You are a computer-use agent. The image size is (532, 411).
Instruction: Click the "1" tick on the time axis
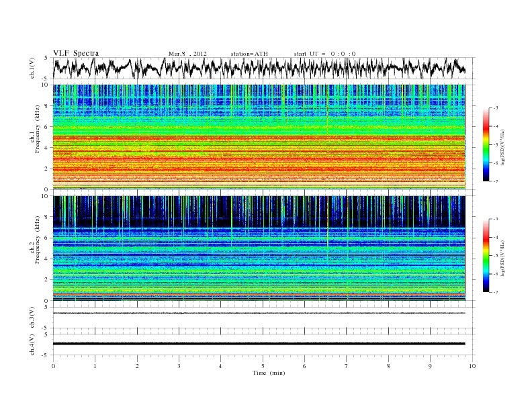click(x=95, y=366)
